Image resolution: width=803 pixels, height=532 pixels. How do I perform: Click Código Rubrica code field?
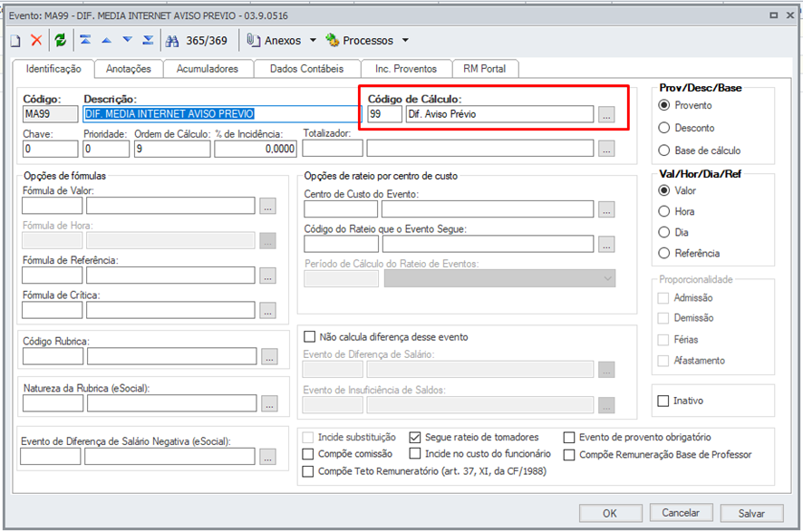53,356
